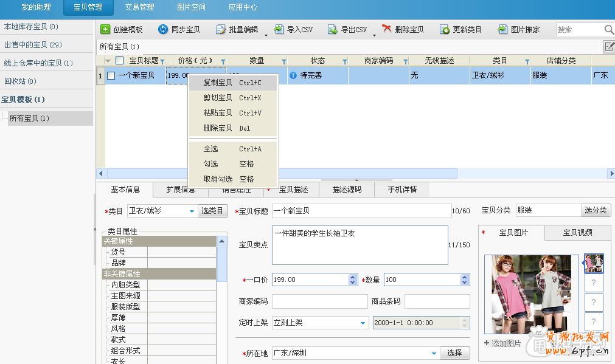Click the 创建模板 green plus icon

coord(105,29)
